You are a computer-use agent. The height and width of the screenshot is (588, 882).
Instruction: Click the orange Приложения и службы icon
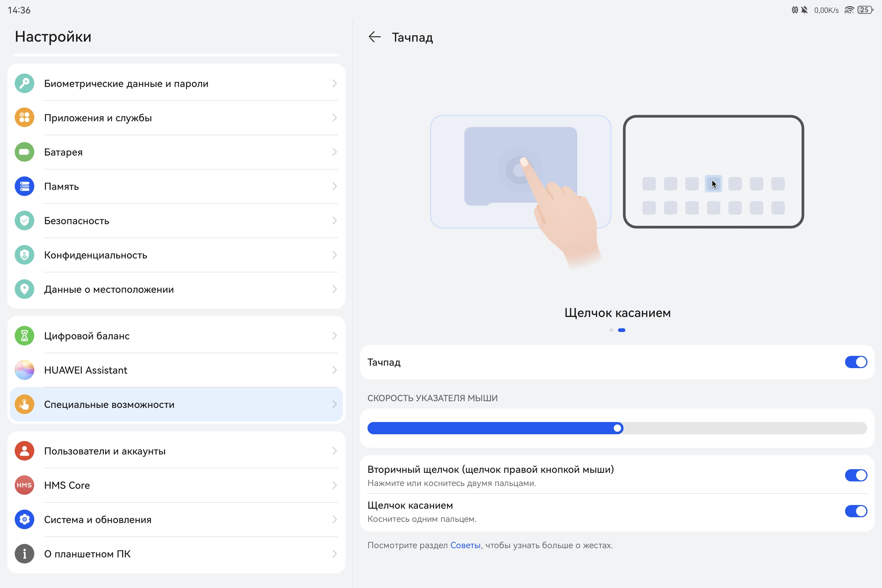tap(24, 118)
